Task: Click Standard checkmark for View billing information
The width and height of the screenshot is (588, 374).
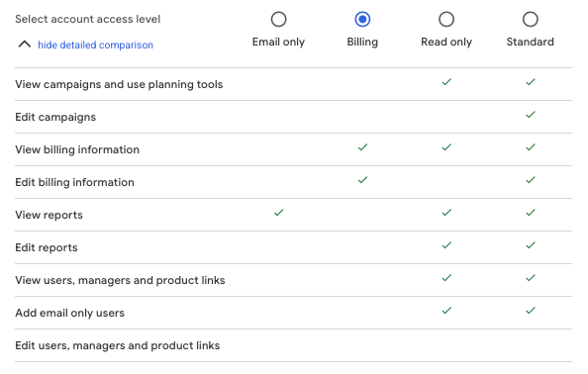Action: coord(531,147)
